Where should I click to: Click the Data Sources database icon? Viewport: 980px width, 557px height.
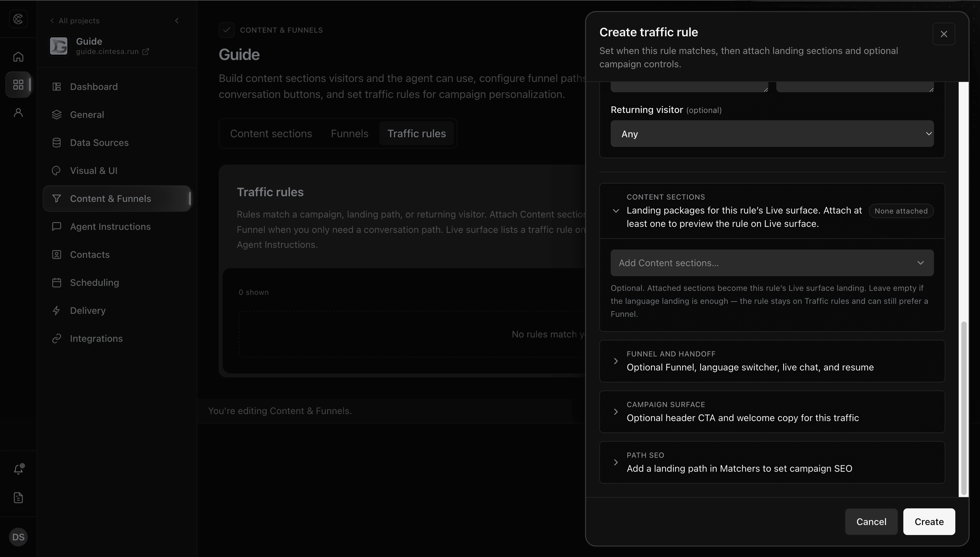(x=57, y=143)
